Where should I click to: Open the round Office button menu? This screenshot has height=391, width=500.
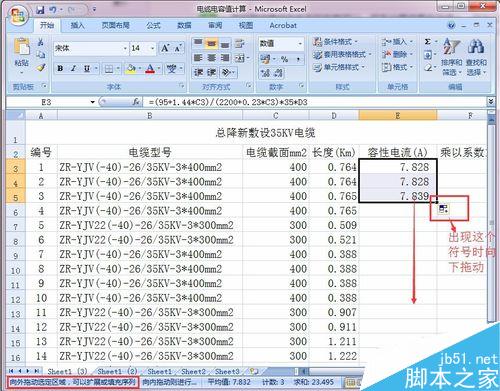(x=18, y=15)
